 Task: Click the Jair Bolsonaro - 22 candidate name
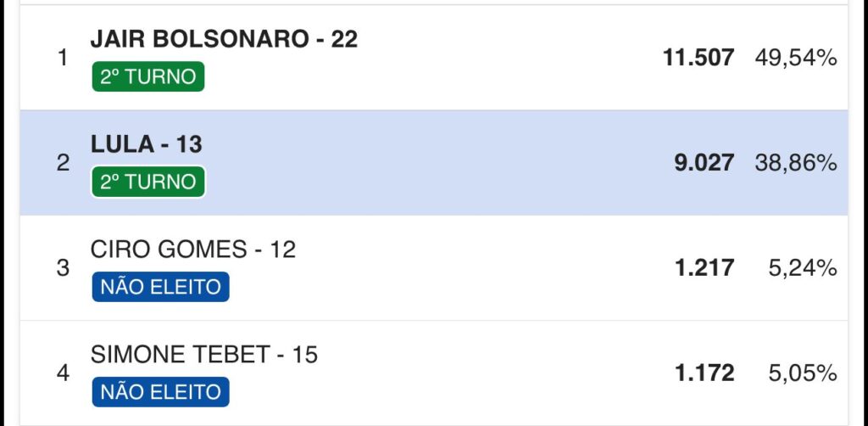(x=224, y=39)
